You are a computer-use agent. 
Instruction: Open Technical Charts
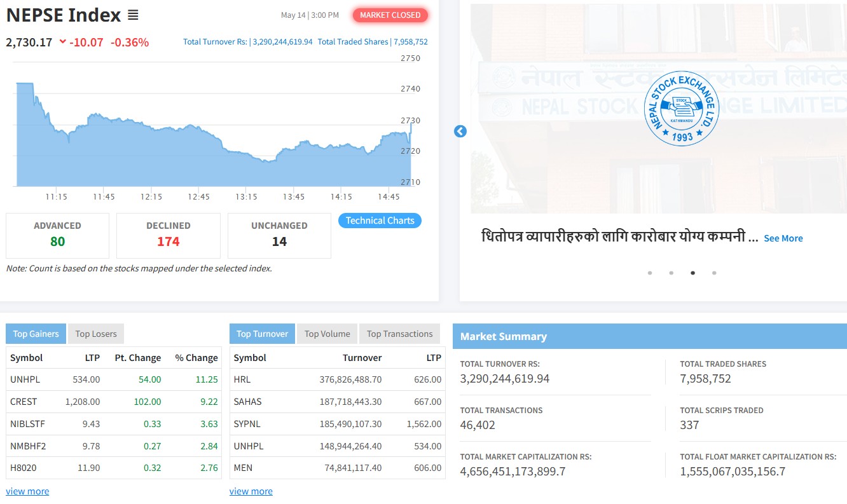380,221
